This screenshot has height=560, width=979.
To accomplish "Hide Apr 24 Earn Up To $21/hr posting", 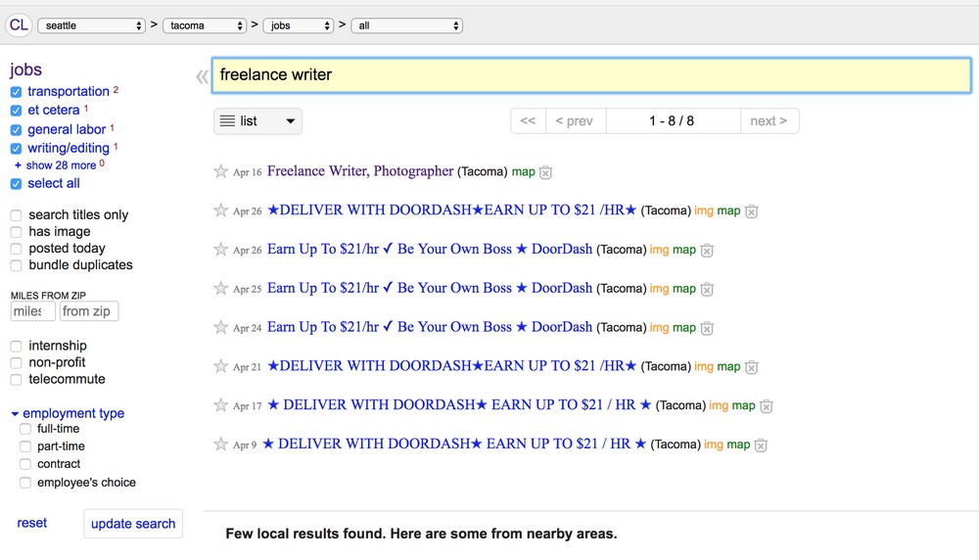I will 706,328.
